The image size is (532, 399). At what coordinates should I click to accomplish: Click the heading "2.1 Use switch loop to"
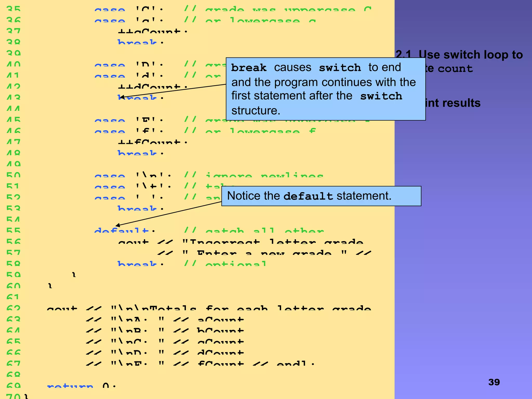point(459,55)
